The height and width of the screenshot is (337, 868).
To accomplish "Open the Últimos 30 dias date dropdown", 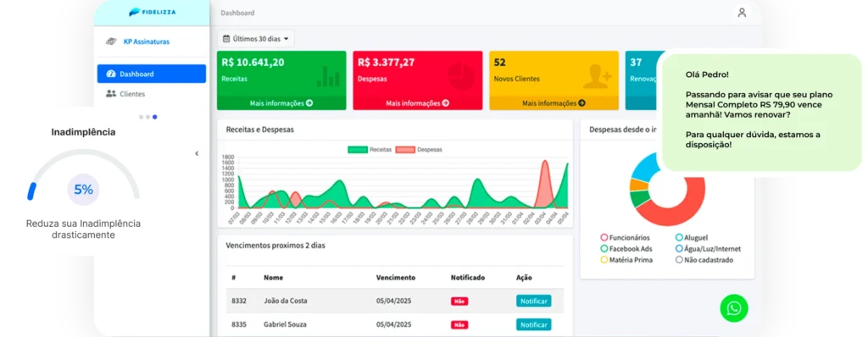I will pyautogui.click(x=256, y=39).
